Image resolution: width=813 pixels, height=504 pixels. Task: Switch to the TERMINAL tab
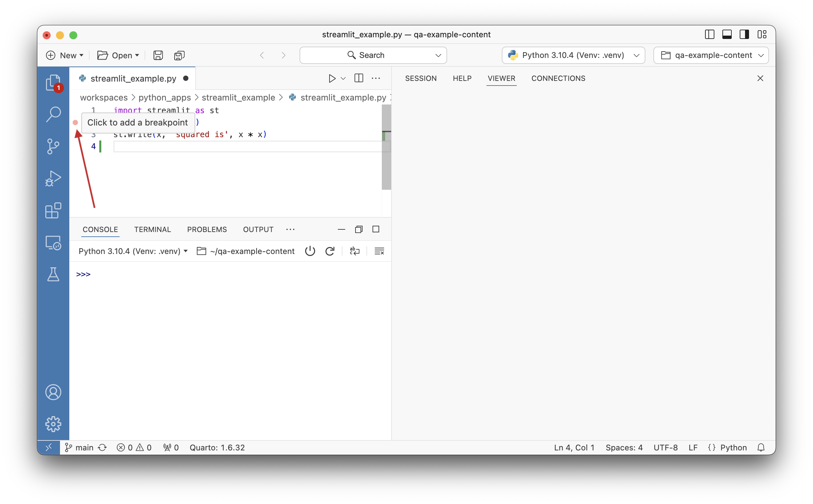153,229
